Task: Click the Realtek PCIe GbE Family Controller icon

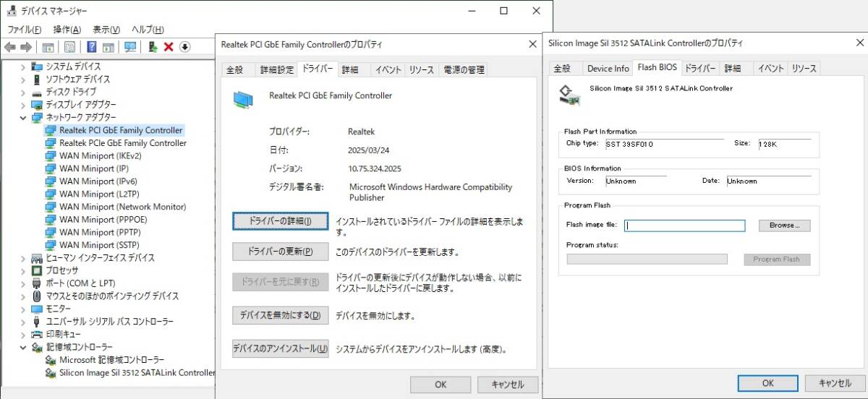Action: (51, 143)
